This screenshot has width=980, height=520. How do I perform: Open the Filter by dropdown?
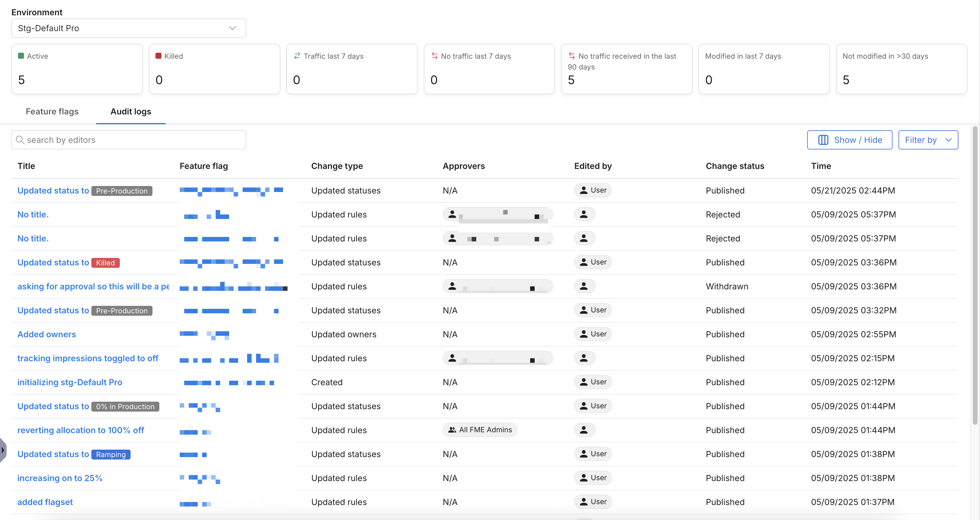[x=928, y=140]
